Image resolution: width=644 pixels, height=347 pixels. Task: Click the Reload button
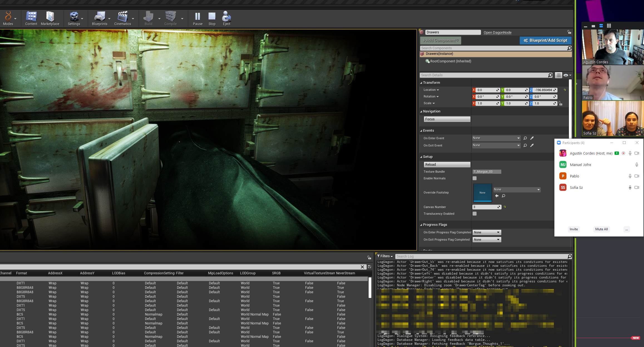point(447,165)
